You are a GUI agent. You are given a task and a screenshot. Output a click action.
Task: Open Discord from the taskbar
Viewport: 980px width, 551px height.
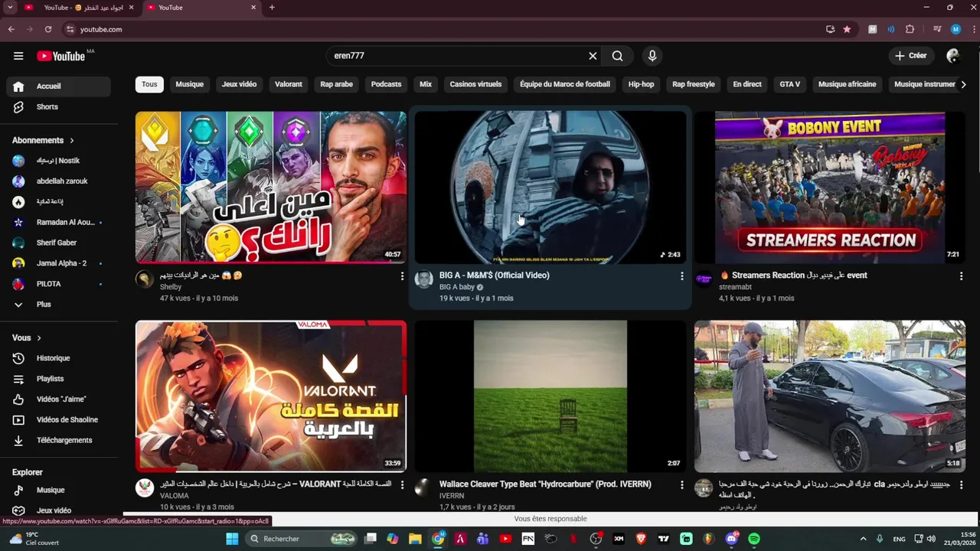click(x=731, y=539)
